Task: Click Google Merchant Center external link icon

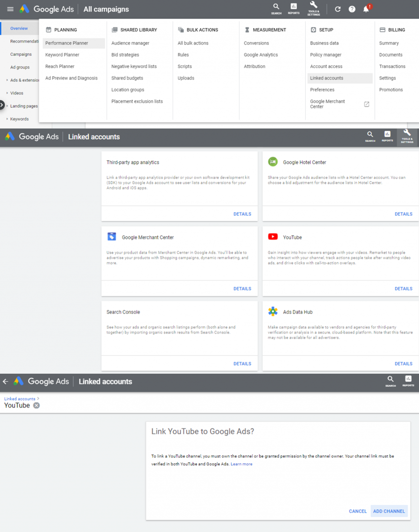Action: (367, 104)
